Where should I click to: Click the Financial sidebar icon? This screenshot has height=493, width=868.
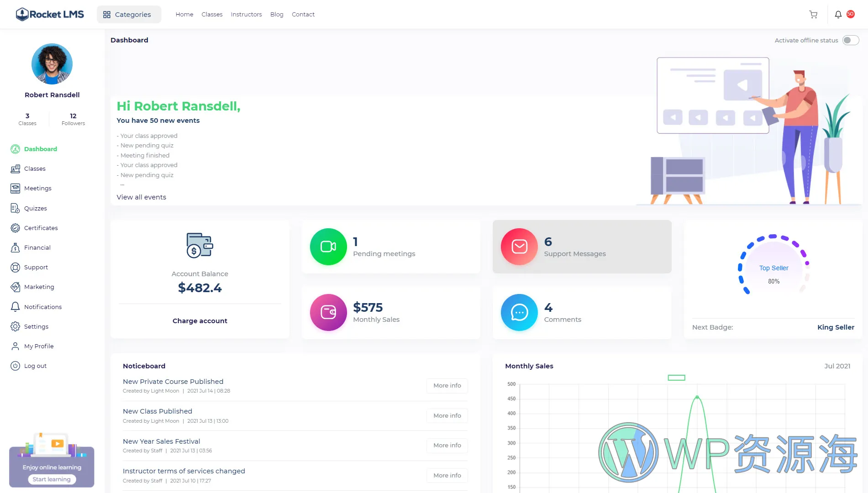15,247
